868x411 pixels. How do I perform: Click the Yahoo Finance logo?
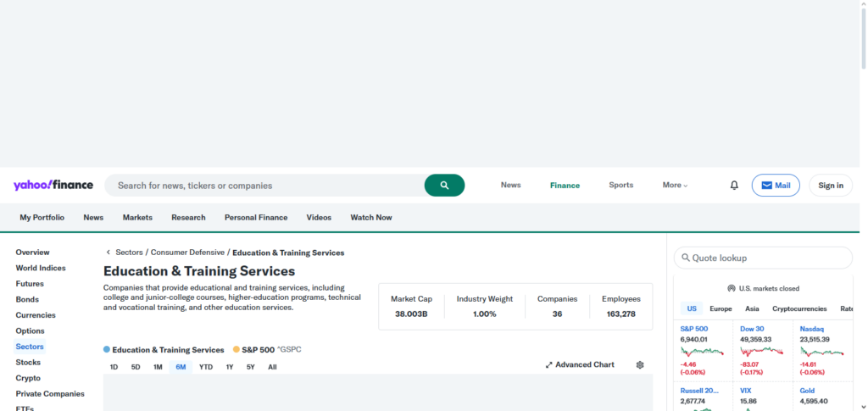(x=53, y=186)
